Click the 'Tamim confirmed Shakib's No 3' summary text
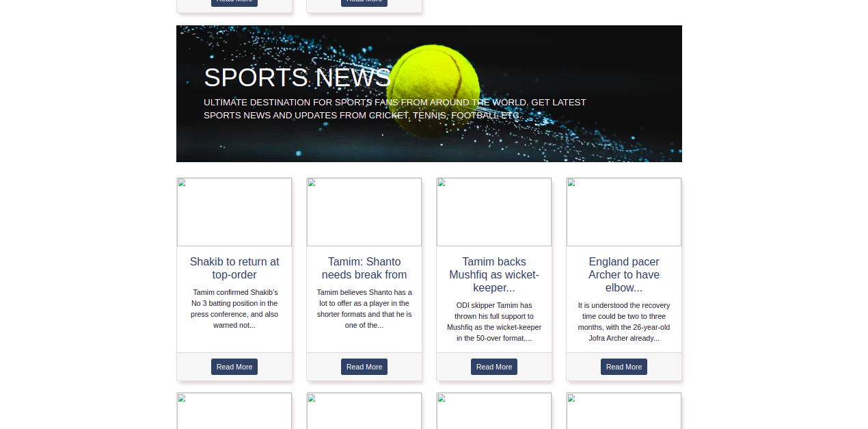The image size is (868, 429). 234,309
